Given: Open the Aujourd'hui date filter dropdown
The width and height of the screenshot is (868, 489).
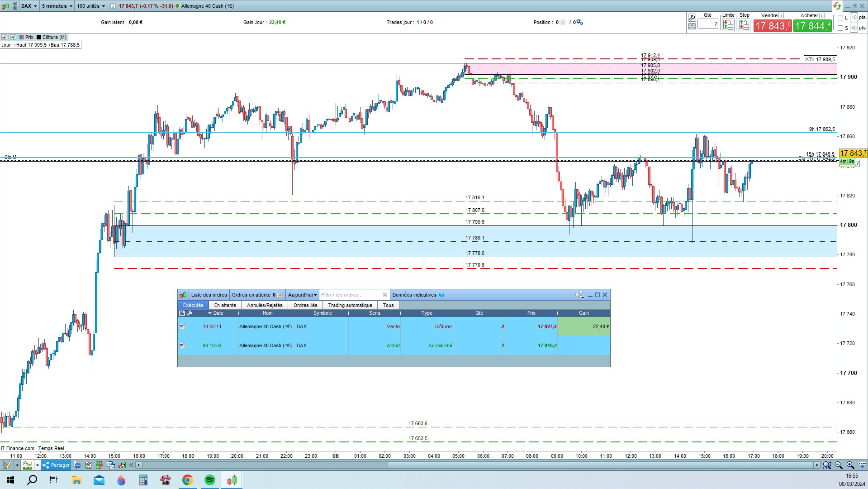Looking at the screenshot, I should point(302,295).
